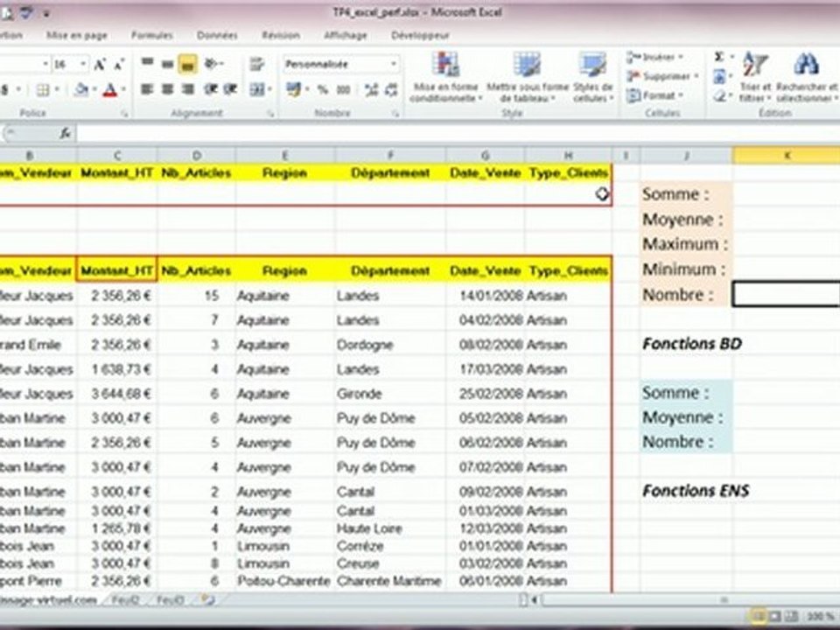Viewport: 840px width, 630px height.
Task: Click the increase indent icon
Action: 230,89
